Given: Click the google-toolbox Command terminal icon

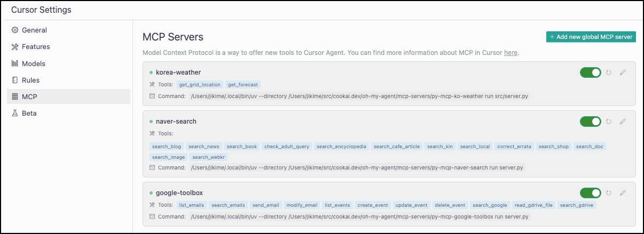Looking at the screenshot, I should (152, 216).
